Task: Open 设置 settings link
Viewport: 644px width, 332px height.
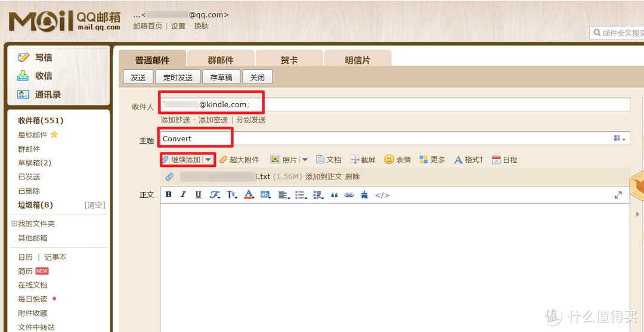Action: click(178, 26)
